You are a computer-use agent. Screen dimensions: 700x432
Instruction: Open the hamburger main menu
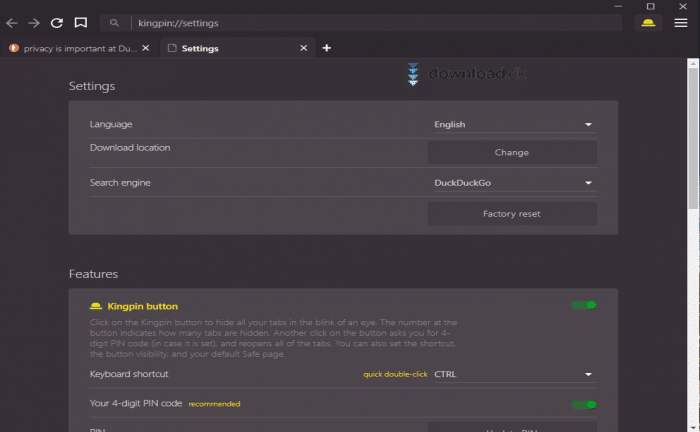point(681,22)
